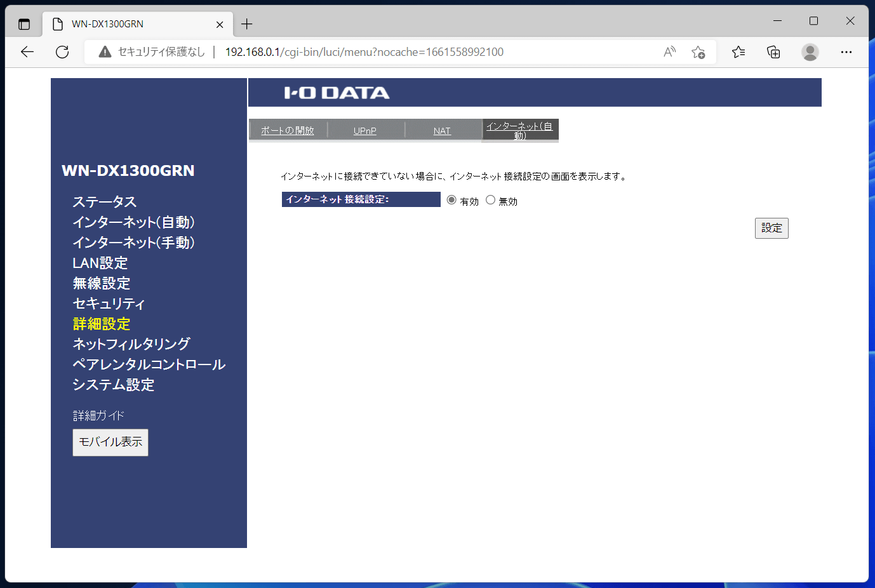Viewport: 875px width, 588px height.
Task: Minimize the browser window
Action: coord(777,21)
